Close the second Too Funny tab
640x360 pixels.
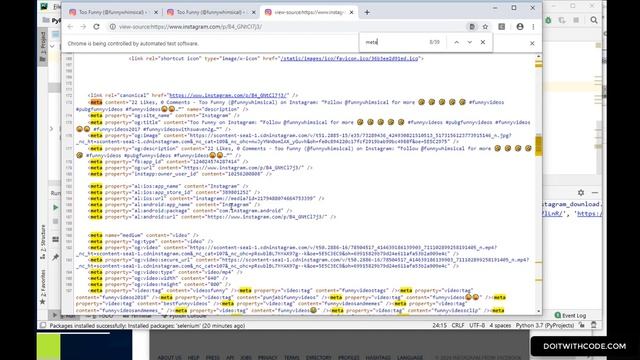(x=253, y=12)
